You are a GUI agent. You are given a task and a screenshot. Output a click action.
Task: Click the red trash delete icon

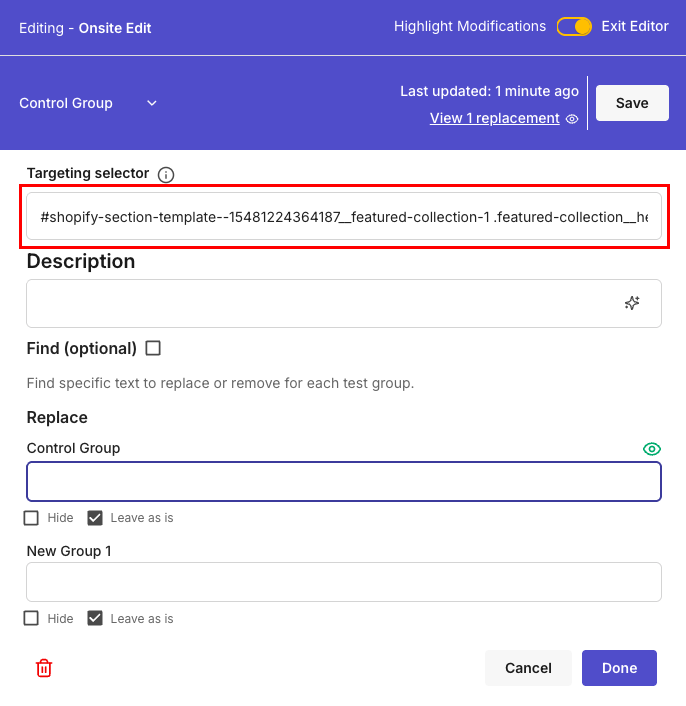44,668
